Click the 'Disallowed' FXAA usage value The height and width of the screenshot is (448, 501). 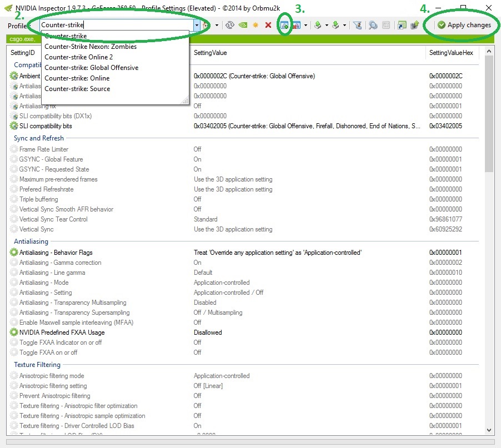(x=208, y=333)
